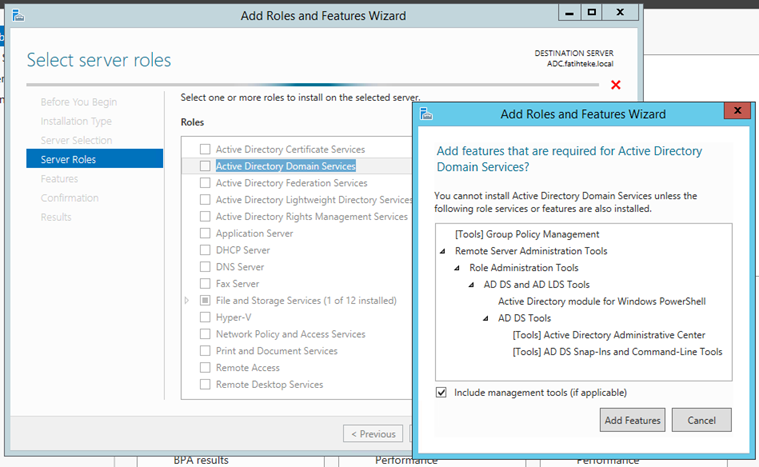This screenshot has width=759, height=467.
Task: Collapse Role Administration Tools node
Action: (x=457, y=268)
